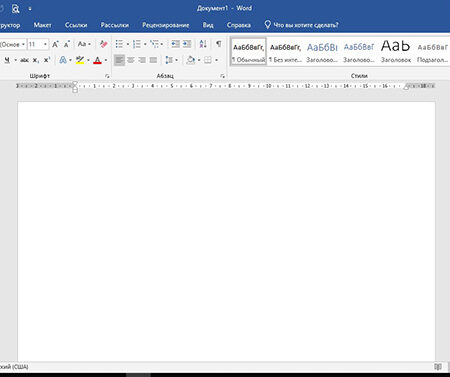Open the bullet library dropdown arrow
The width and height of the screenshot is (450, 377).
(x=128, y=44)
